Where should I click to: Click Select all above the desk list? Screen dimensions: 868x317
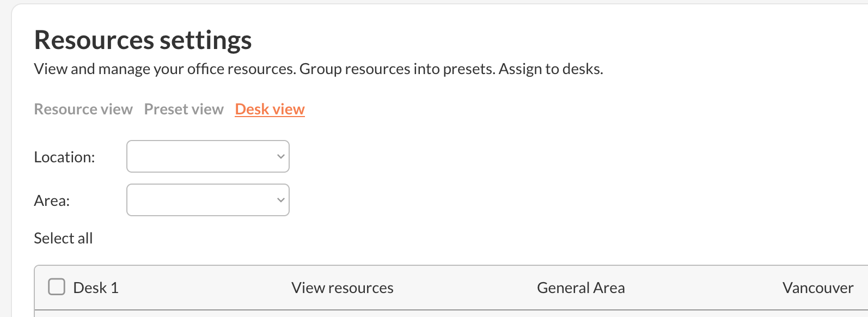point(63,238)
